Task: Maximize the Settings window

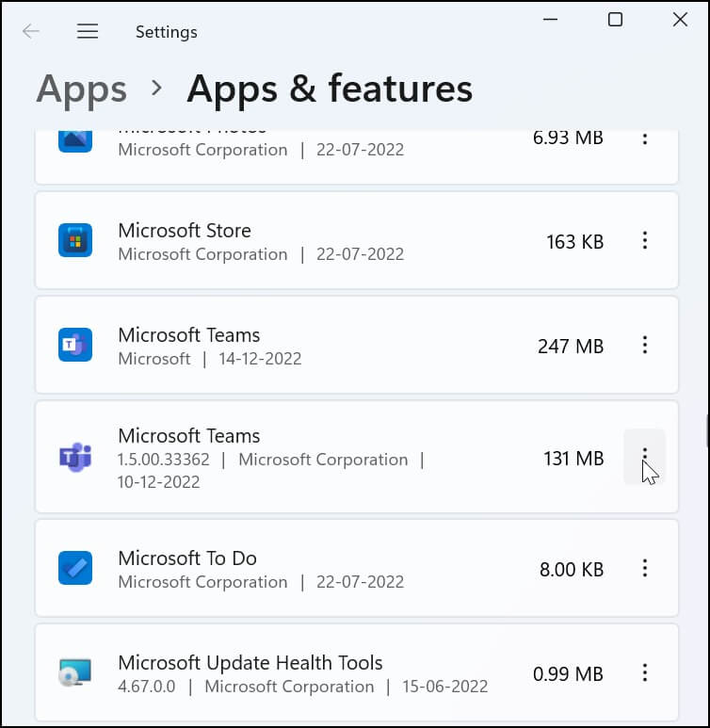Action: (x=615, y=20)
